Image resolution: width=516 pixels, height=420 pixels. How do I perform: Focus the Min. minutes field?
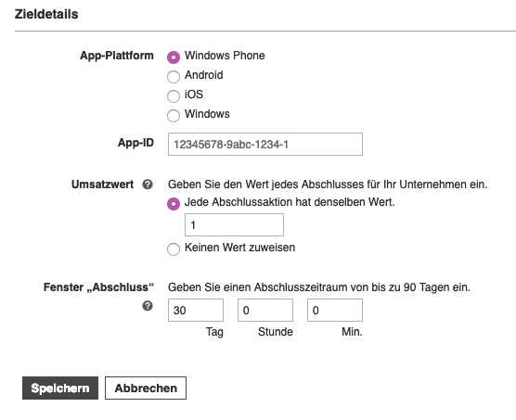(335, 310)
